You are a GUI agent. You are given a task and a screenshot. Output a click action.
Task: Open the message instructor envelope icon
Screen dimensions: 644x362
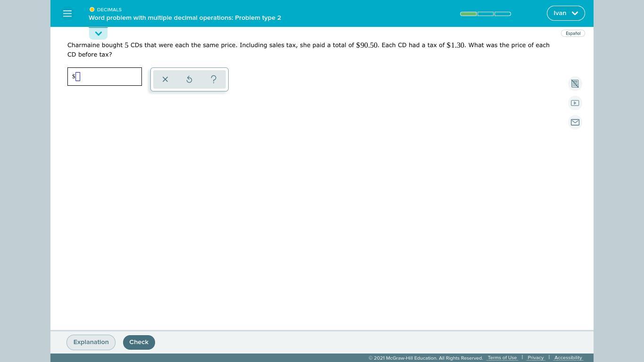[x=575, y=122]
